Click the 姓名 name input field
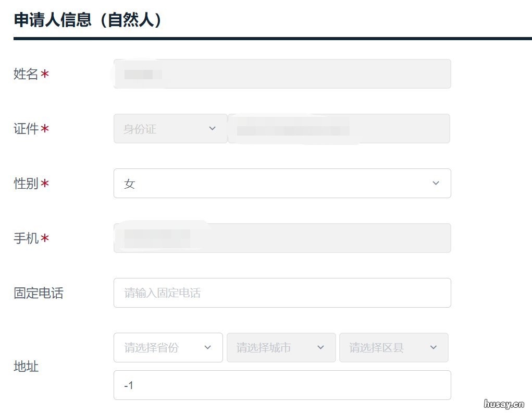532x413 pixels. tap(282, 74)
